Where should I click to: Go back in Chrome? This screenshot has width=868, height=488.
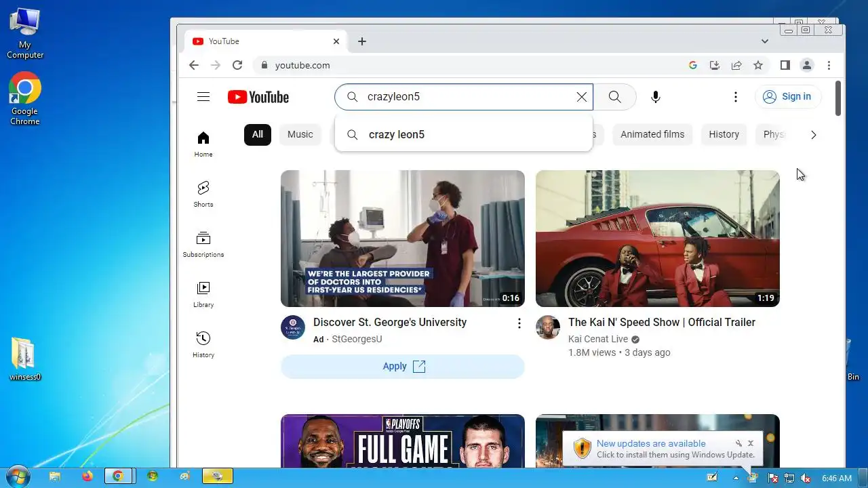coord(194,65)
